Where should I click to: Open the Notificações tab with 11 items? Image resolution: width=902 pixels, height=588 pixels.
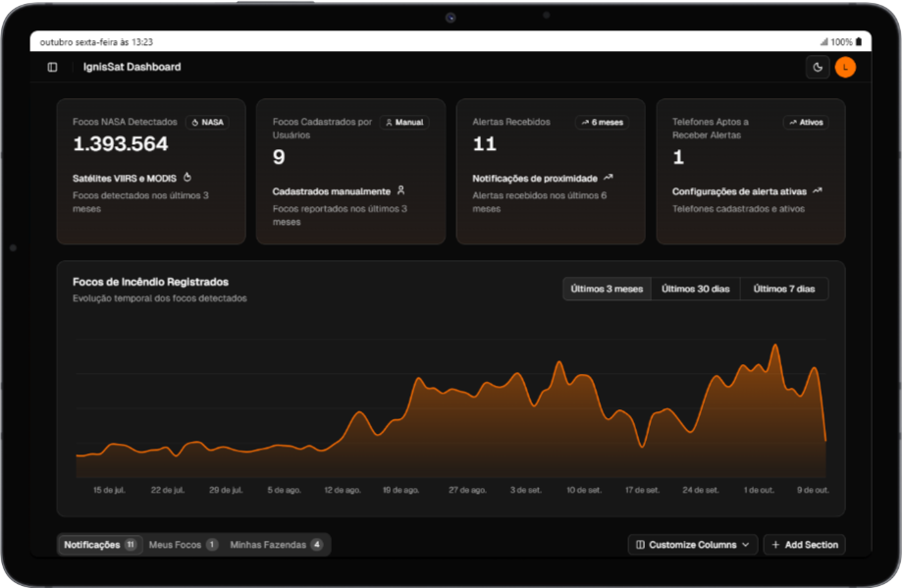(x=98, y=545)
